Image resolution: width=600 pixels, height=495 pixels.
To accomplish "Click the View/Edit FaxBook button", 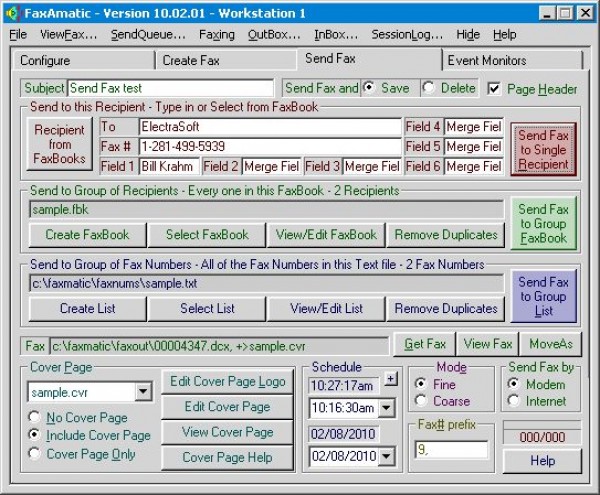I will tap(326, 235).
